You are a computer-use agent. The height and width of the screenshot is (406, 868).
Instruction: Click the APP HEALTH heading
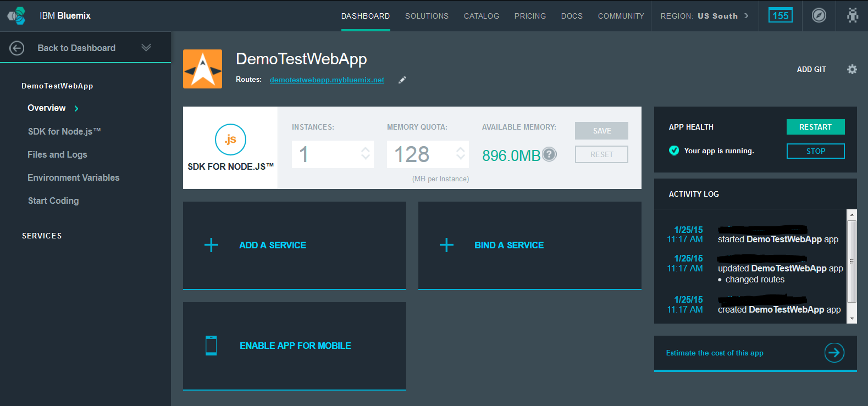click(x=691, y=127)
